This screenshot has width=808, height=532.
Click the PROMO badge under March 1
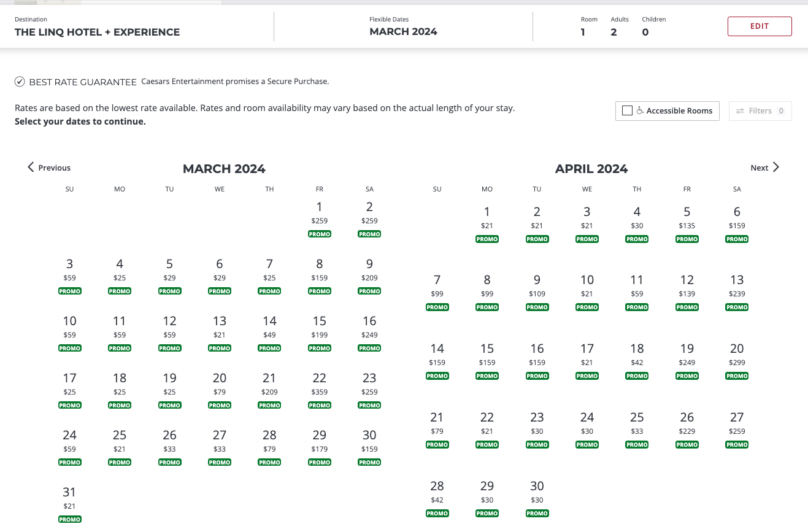[x=319, y=234]
